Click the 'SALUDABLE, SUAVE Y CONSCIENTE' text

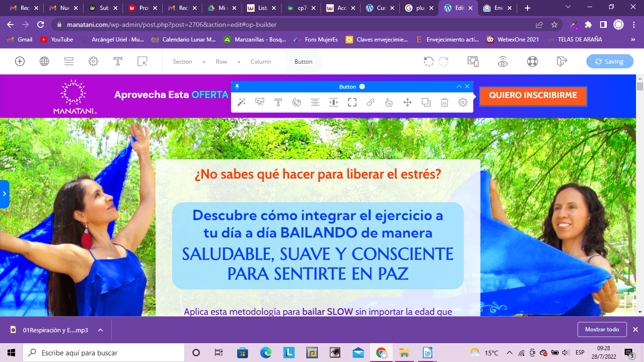318,255
